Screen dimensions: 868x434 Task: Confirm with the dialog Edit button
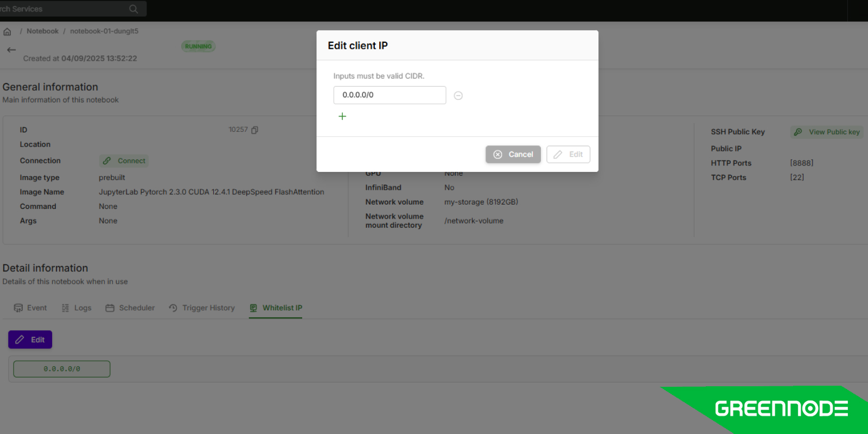[x=568, y=155]
